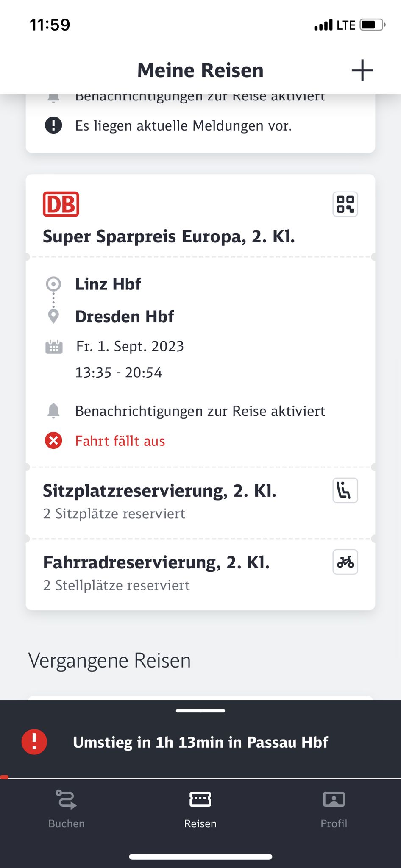The width and height of the screenshot is (401, 868).
Task: Expand the Umstieg in Passau Hbf banner
Action: point(200,742)
